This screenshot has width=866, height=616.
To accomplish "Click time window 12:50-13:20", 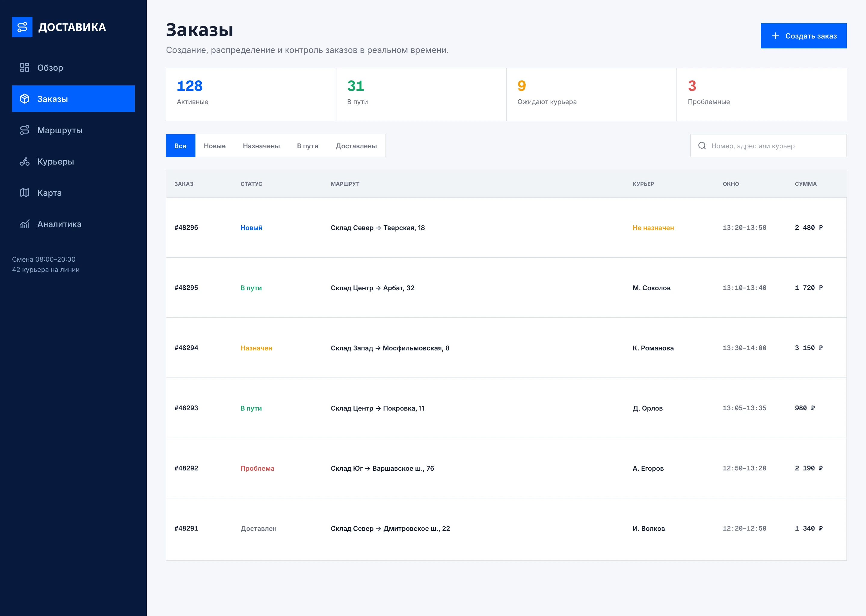I will pyautogui.click(x=744, y=468).
